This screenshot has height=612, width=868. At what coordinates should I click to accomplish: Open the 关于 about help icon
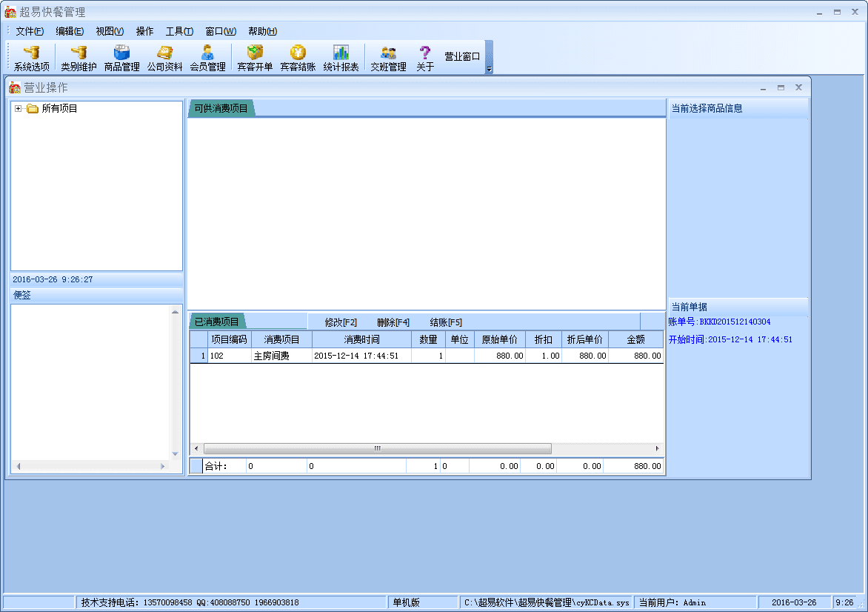425,59
